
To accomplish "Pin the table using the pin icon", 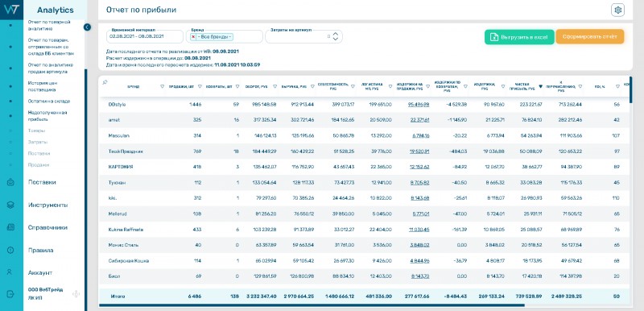I will coord(105,82).
